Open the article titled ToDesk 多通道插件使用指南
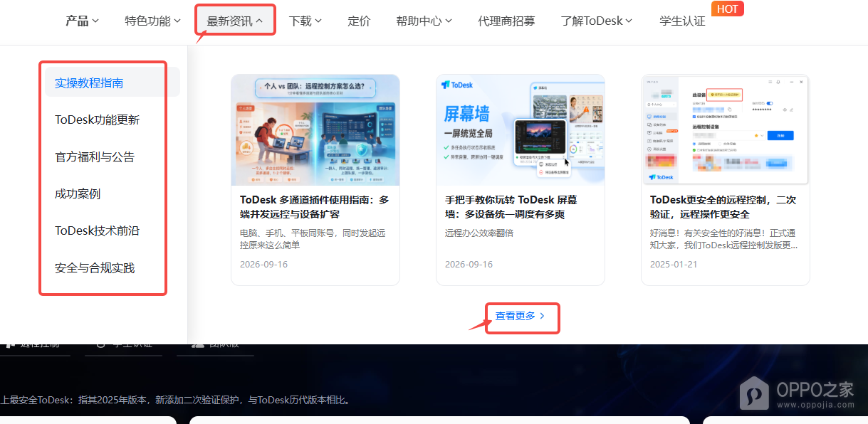The image size is (868, 424). [315, 207]
